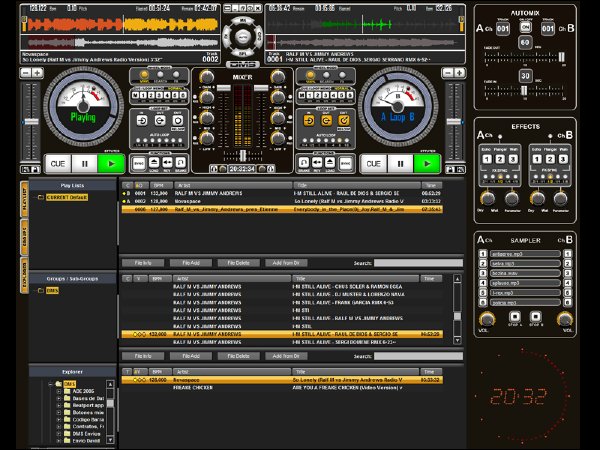Screen dimensions: 600x450
Task: Activate channel A Flanger effect button 2
Action: click(x=500, y=159)
